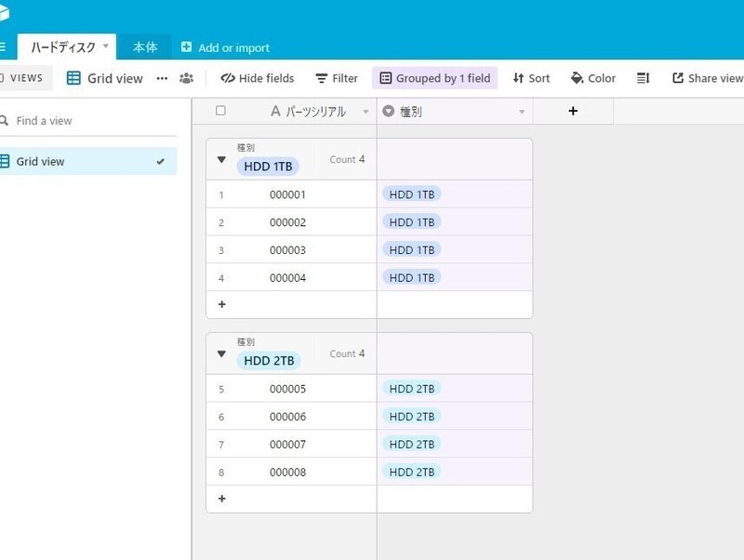Click the HDD 2TB group header tag
The image size is (744, 560).
269,361
